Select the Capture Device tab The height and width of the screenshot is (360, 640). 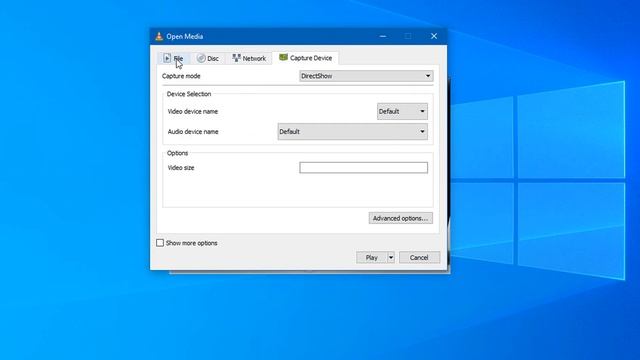click(x=306, y=58)
